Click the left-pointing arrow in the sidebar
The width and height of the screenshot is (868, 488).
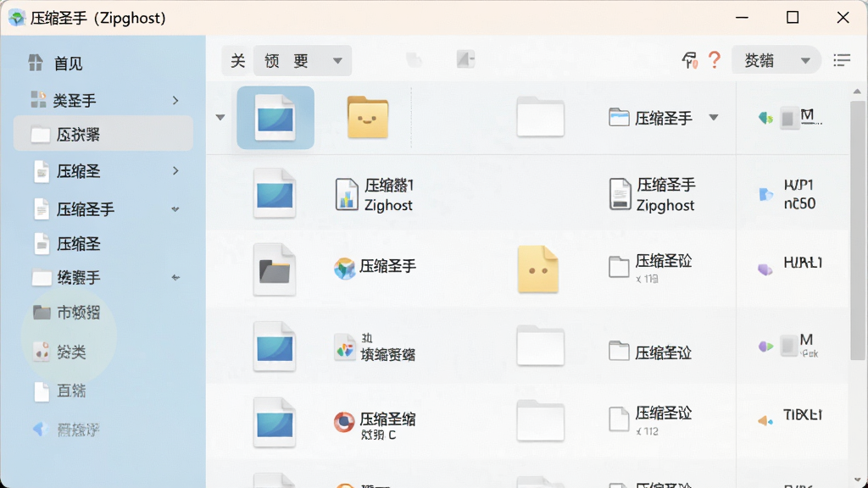click(x=175, y=277)
